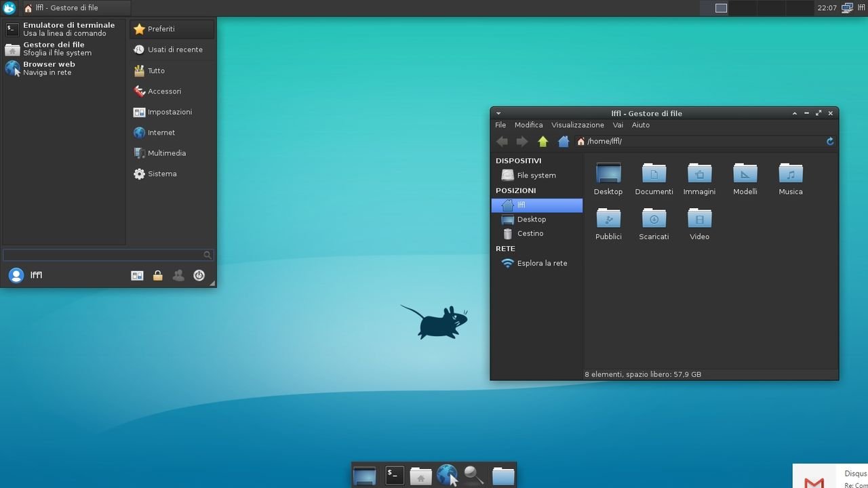Open the Musica folder

pos(790,179)
